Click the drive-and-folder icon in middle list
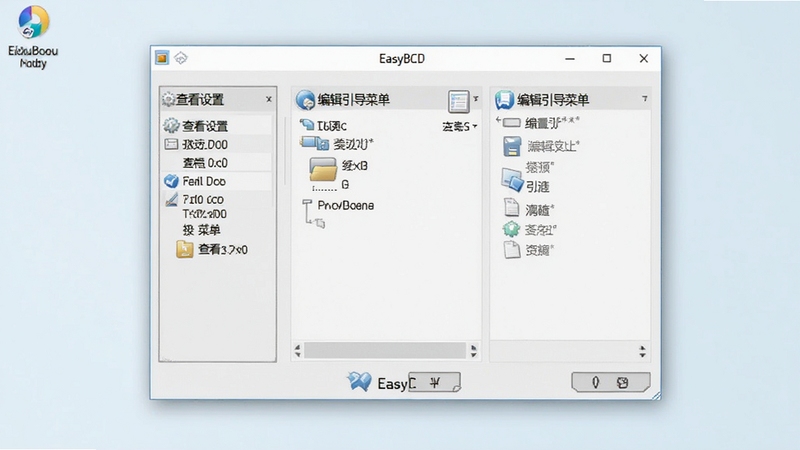 (x=314, y=144)
